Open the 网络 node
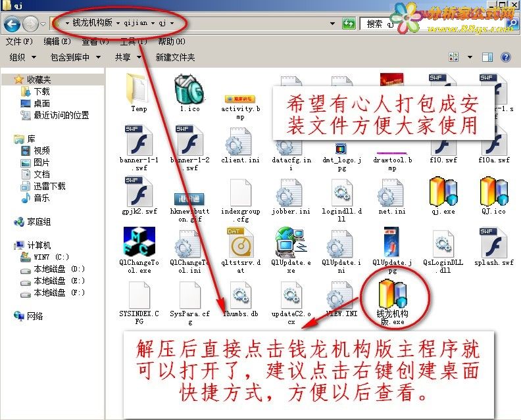This screenshot has width=521, height=420. [28, 316]
